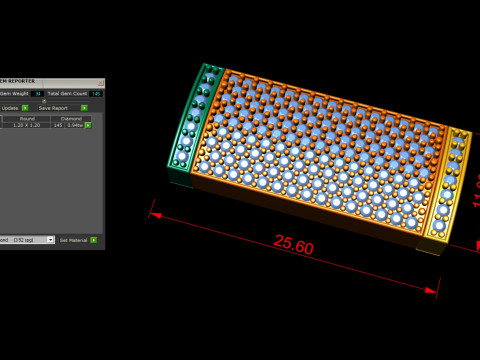Click the green Update button icon
Image resolution: width=480 pixels, height=360 pixels.
25,108
